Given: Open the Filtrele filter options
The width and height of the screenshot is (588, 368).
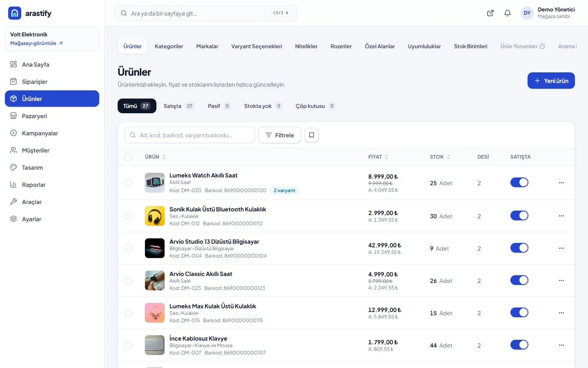Looking at the screenshot, I should click(x=280, y=135).
